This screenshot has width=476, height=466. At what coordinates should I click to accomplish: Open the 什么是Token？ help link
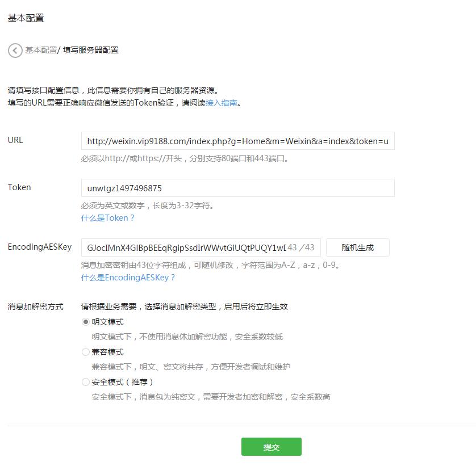pyautogui.click(x=108, y=218)
